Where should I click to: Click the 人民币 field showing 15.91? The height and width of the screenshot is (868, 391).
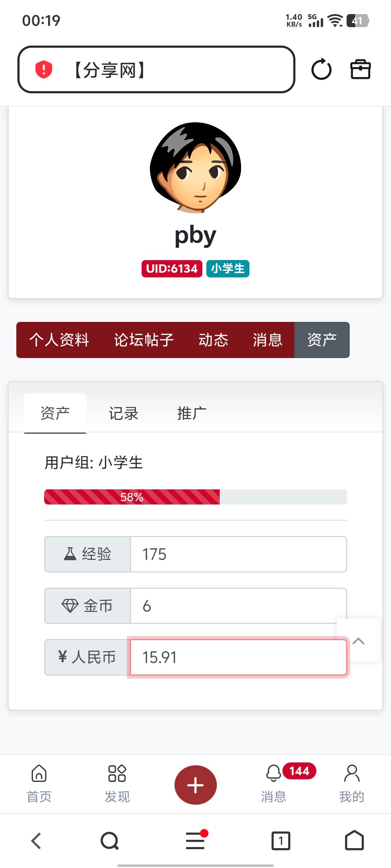coord(238,657)
